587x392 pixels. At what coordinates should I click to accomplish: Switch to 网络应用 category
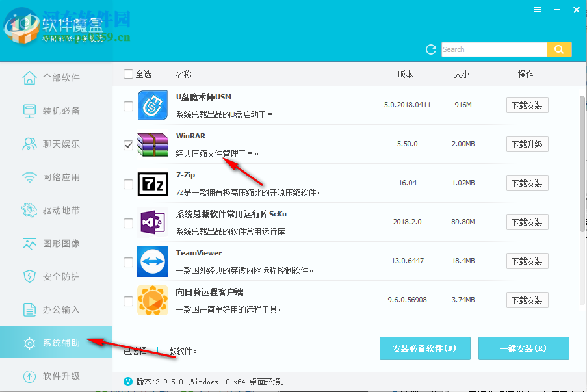click(x=56, y=177)
